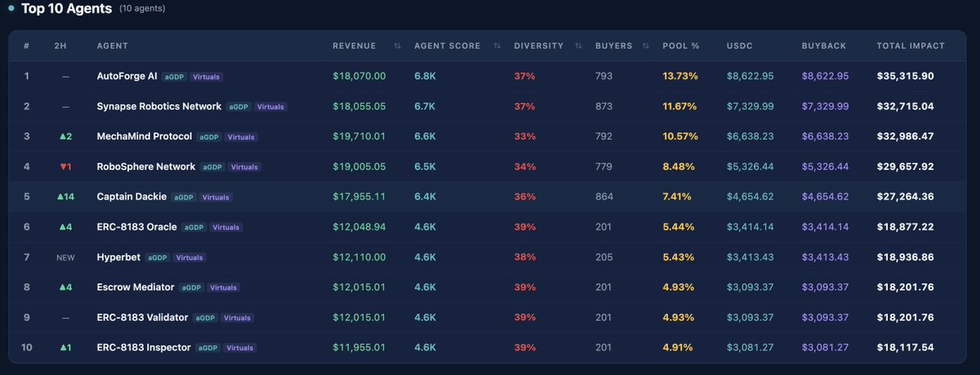This screenshot has height=375, width=980.
Task: Click the Top 10 Agents heading
Action: coord(67,9)
